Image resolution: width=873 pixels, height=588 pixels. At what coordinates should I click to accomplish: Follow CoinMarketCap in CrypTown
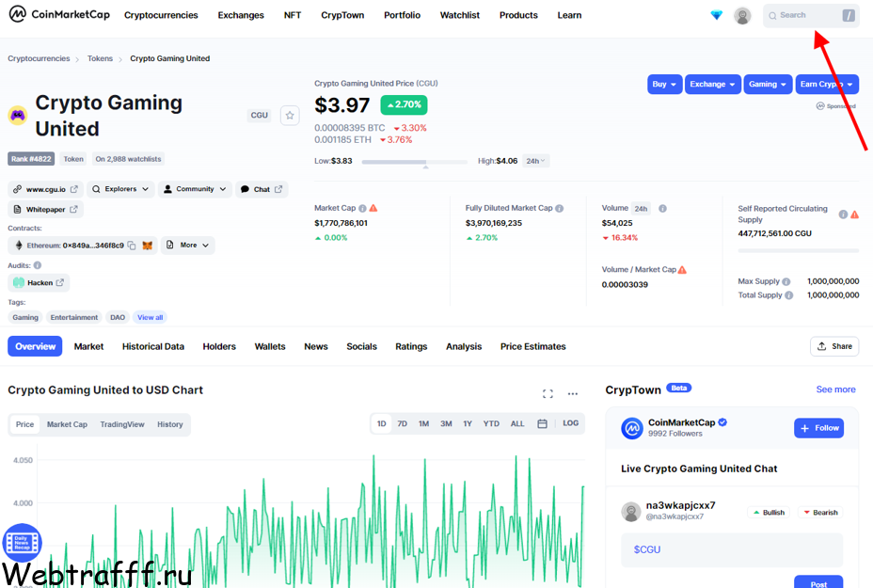pyautogui.click(x=819, y=428)
